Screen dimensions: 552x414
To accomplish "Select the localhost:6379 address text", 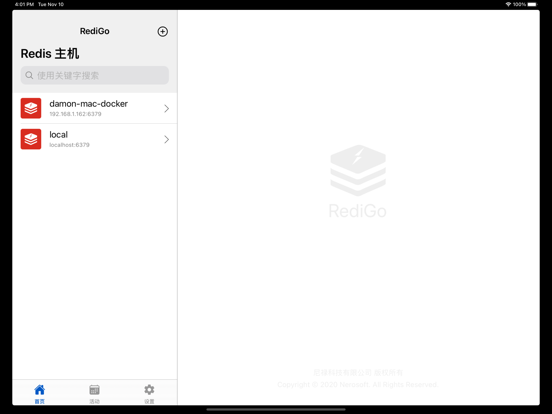I will 69,145.
